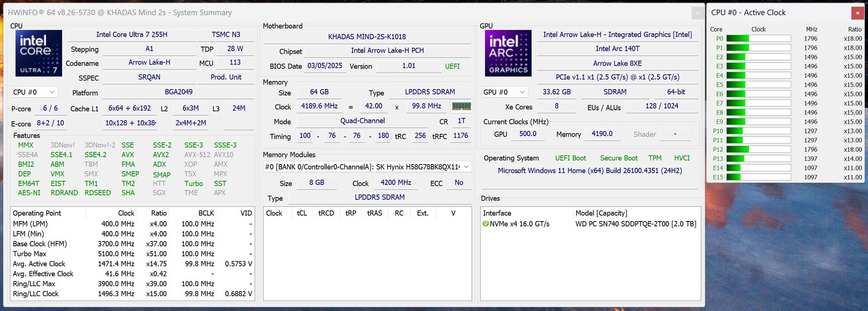Click the GPU memory clock 4190.0 value

tap(602, 134)
